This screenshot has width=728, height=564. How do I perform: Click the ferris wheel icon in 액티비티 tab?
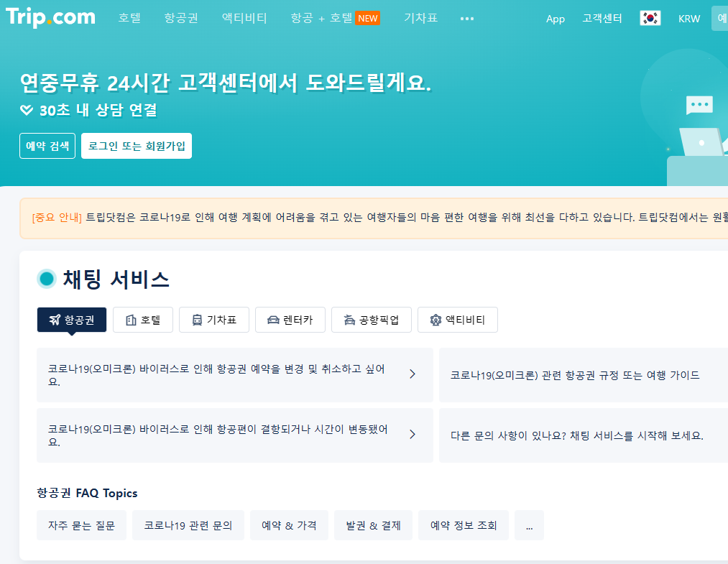click(x=436, y=320)
